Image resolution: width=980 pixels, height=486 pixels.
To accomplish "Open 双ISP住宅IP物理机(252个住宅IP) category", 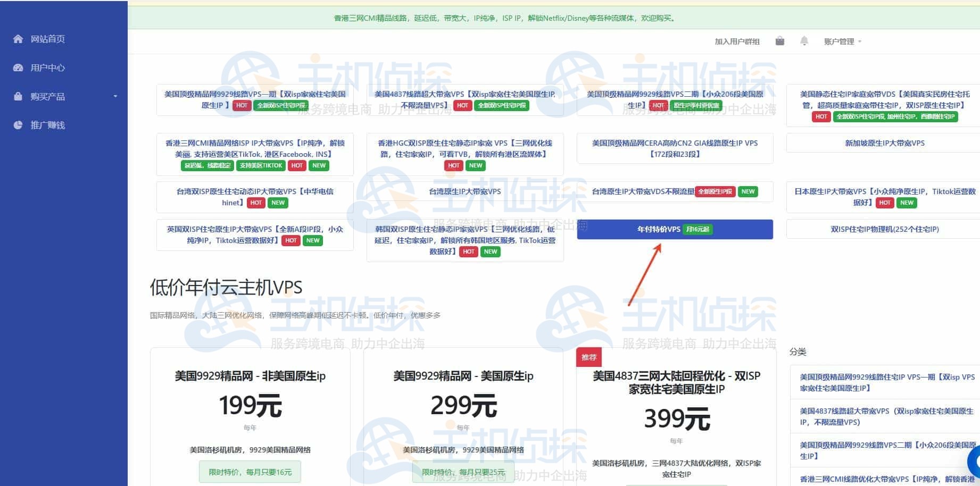I will tap(884, 229).
